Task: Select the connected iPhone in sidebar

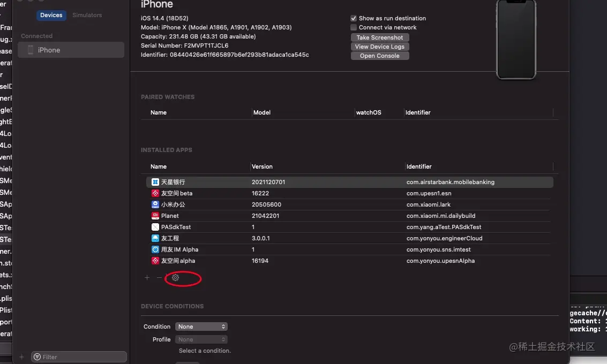Action: [71, 50]
